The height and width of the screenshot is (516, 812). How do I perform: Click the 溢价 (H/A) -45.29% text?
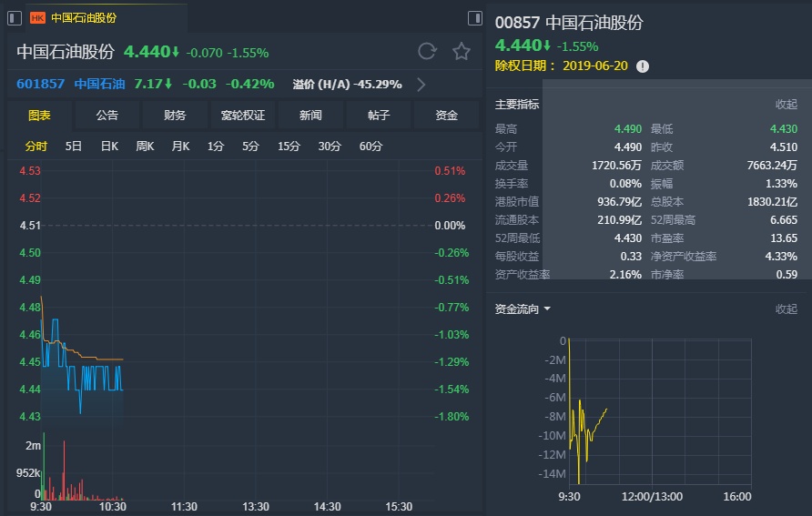(x=347, y=85)
